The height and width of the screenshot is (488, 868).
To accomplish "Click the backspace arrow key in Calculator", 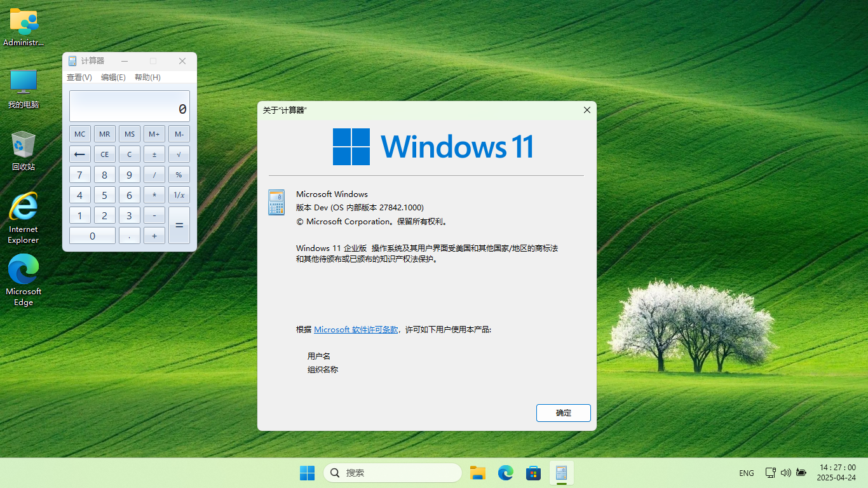I will (80, 154).
